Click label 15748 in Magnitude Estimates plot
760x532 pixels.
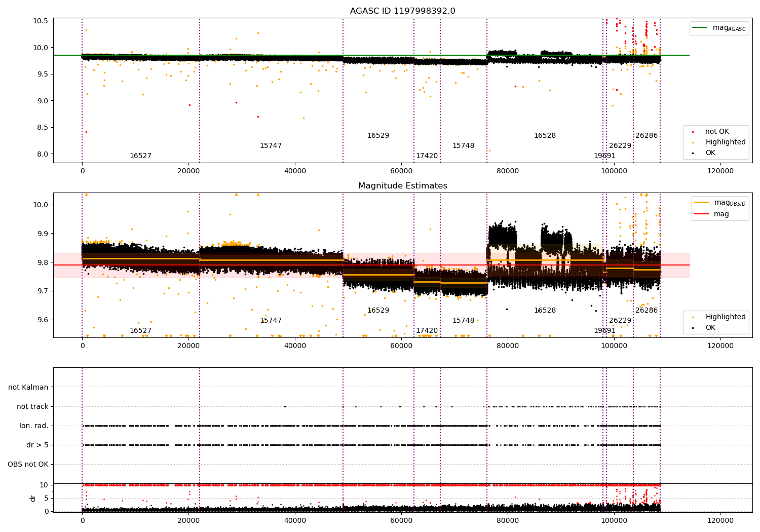pos(463,321)
